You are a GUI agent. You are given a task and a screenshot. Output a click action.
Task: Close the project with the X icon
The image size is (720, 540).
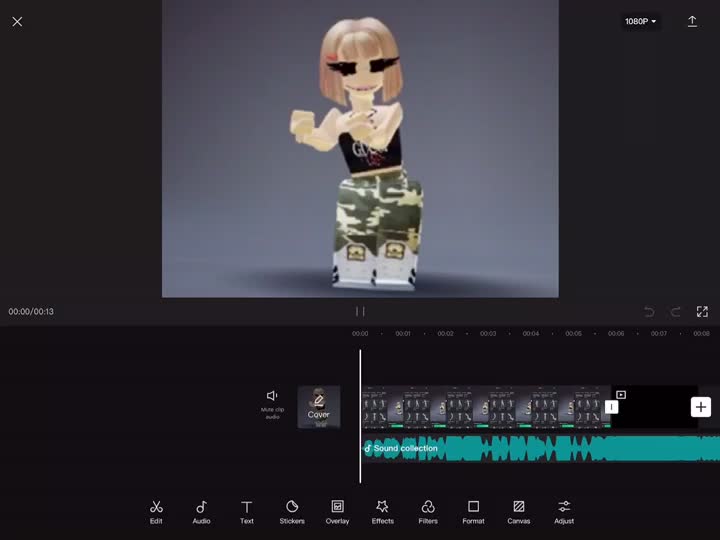[x=17, y=22]
